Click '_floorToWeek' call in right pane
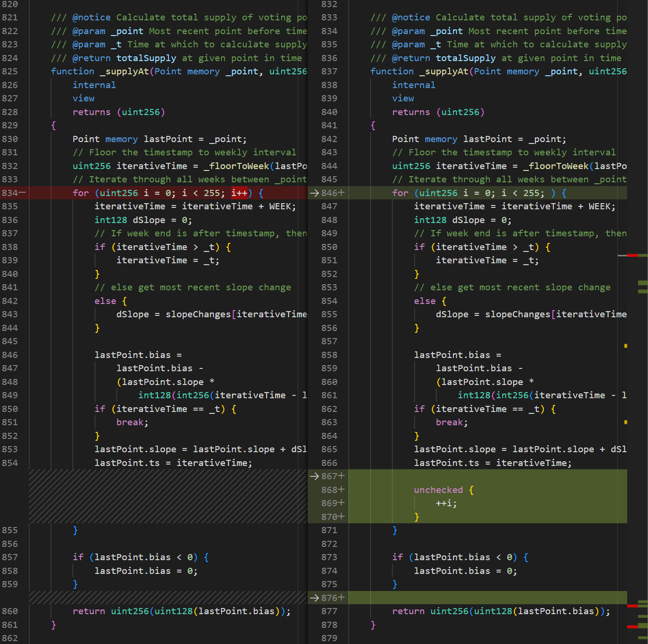 pos(556,166)
